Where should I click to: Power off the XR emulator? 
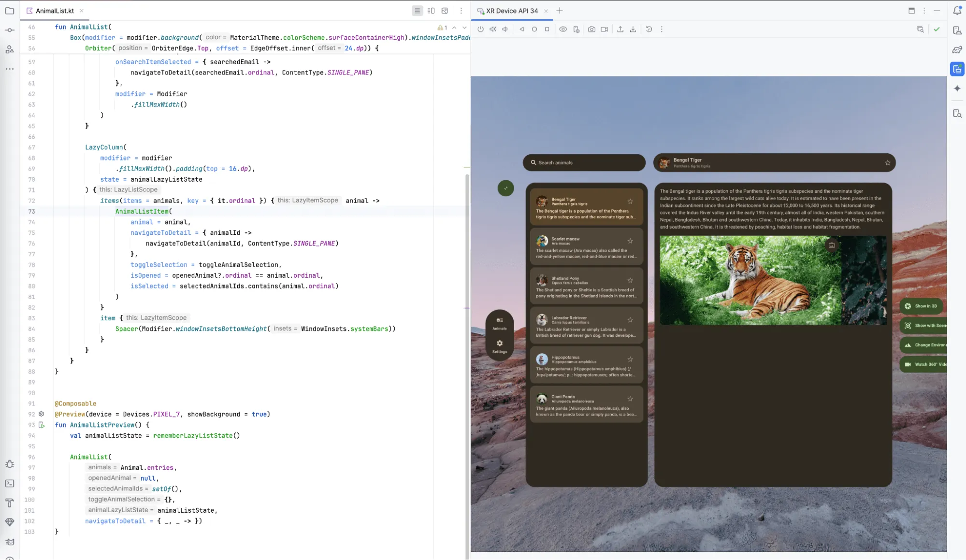coord(480,29)
